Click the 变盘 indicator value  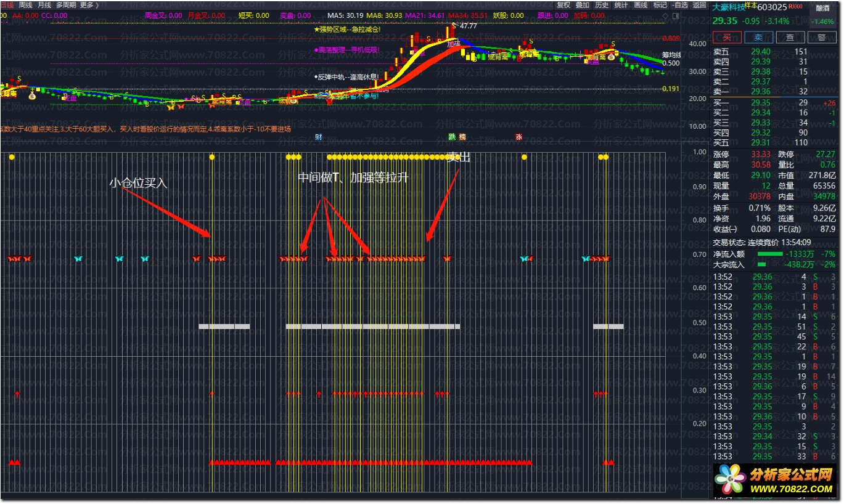pyautogui.click(x=295, y=15)
